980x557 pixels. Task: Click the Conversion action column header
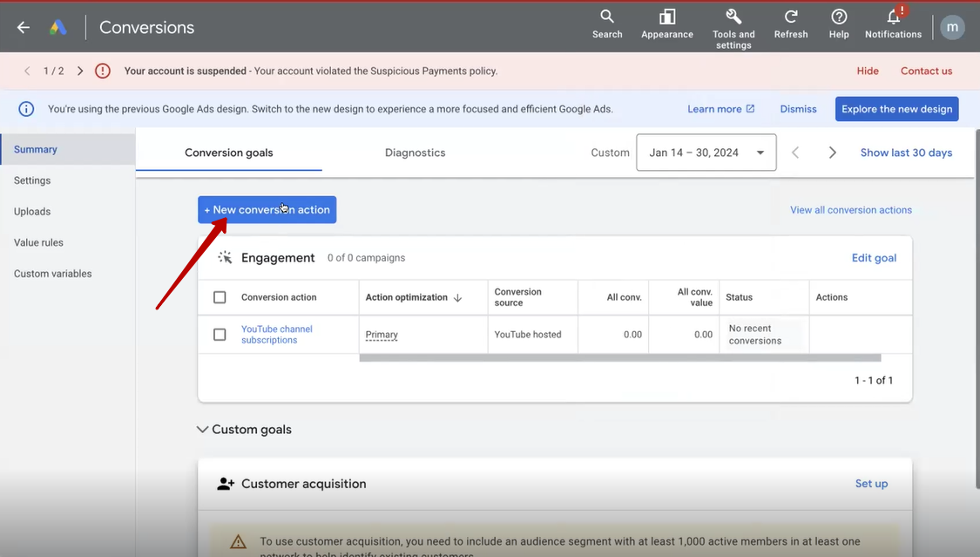pos(279,297)
